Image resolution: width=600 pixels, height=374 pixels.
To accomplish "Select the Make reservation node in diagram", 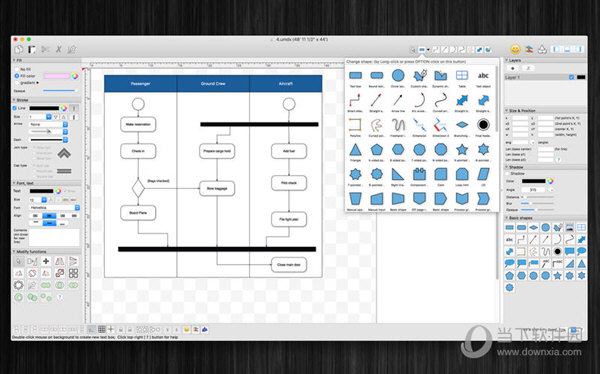I will click(138, 124).
